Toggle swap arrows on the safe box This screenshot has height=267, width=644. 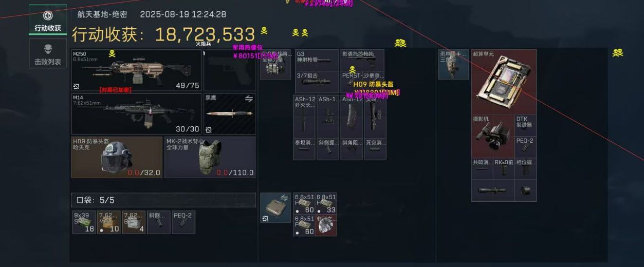[285, 198]
